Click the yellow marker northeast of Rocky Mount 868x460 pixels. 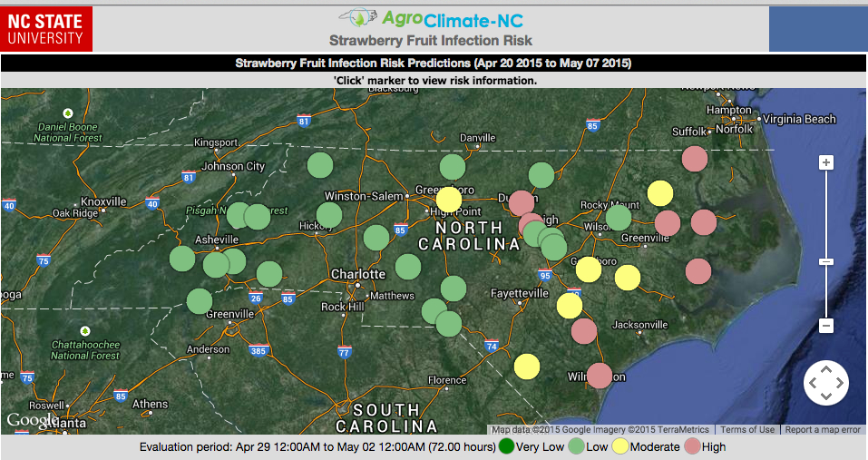[660, 194]
